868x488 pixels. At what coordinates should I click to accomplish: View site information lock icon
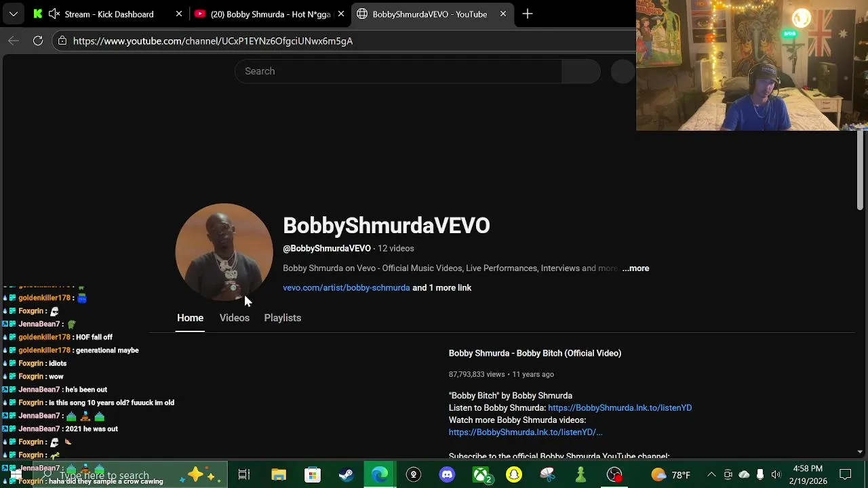pyautogui.click(x=62, y=41)
